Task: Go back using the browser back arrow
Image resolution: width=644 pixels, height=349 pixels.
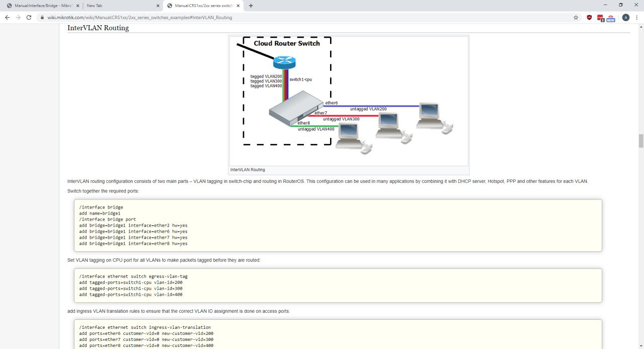Action: click(7, 17)
